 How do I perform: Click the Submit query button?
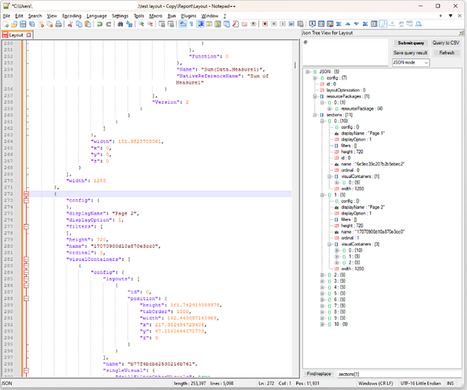[411, 43]
